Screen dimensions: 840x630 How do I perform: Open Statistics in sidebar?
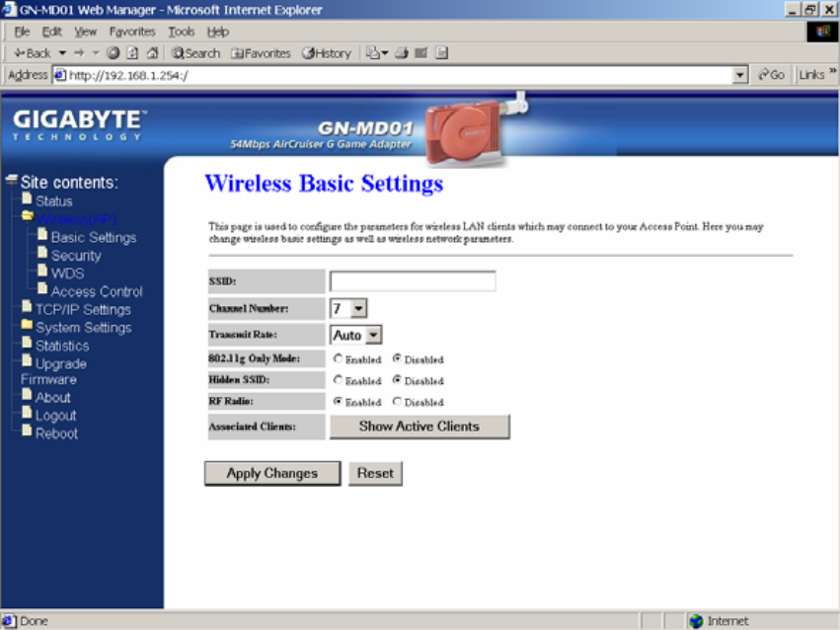pyautogui.click(x=62, y=346)
